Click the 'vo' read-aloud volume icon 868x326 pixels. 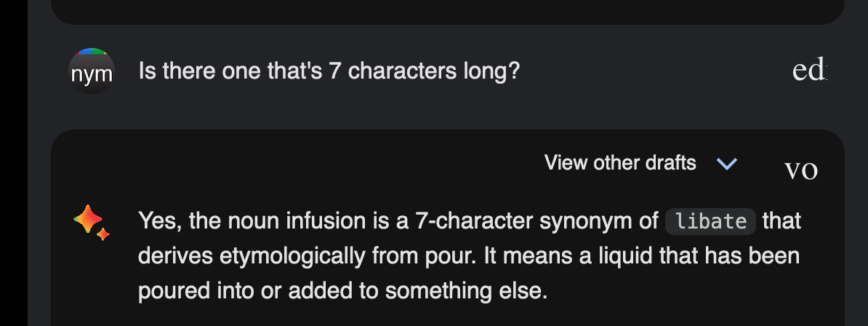(801, 170)
